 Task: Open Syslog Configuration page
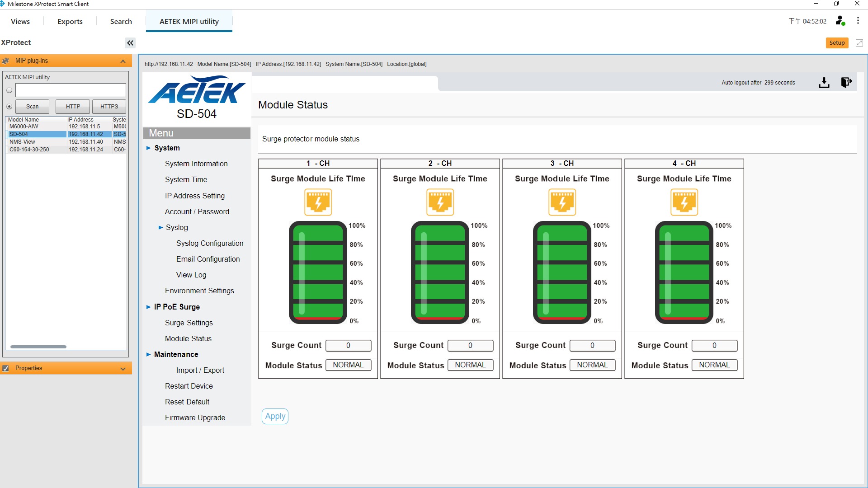point(210,243)
